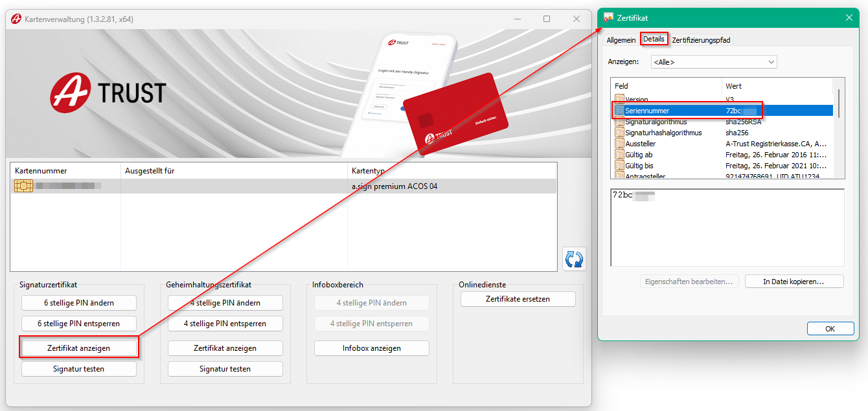Image resolution: width=868 pixels, height=411 pixels.
Task: Click the Infobox anzeigen button
Action: point(372,348)
